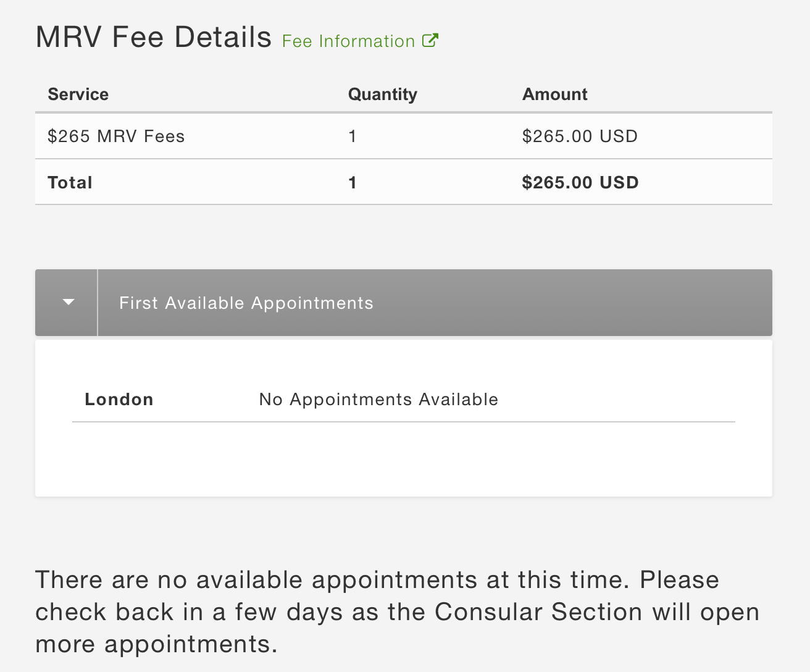The height and width of the screenshot is (672, 810).
Task: Select the $265 MRV Fees row
Action: (x=404, y=136)
